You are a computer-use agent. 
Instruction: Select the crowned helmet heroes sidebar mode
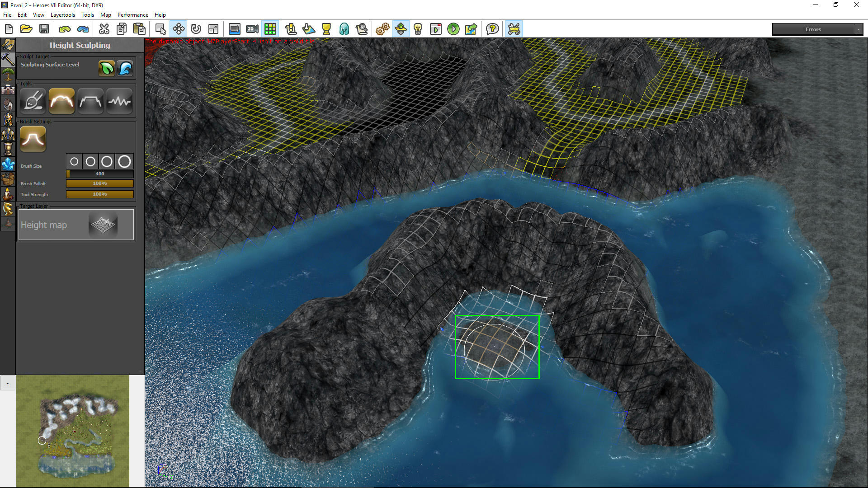pyautogui.click(x=8, y=119)
